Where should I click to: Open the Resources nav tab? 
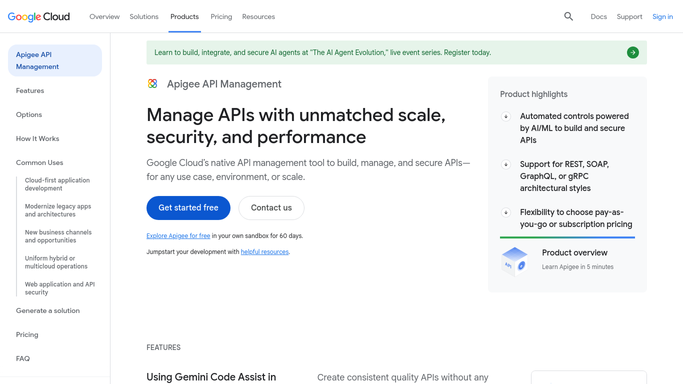click(258, 17)
